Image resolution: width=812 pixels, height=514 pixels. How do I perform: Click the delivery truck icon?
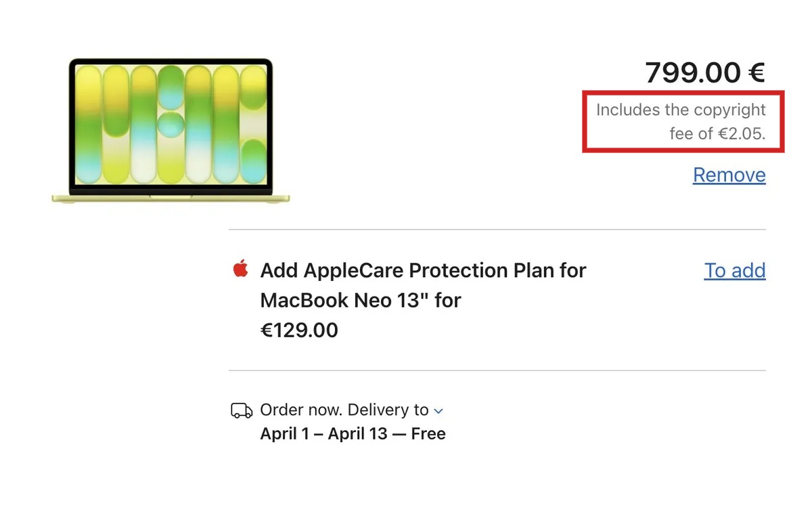(242, 410)
